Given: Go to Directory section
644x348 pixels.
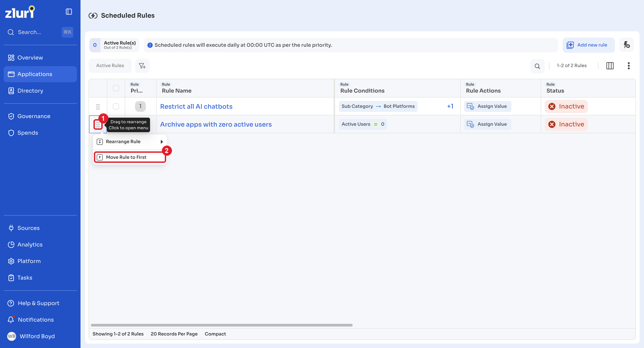Looking at the screenshot, I should coord(40,91).
